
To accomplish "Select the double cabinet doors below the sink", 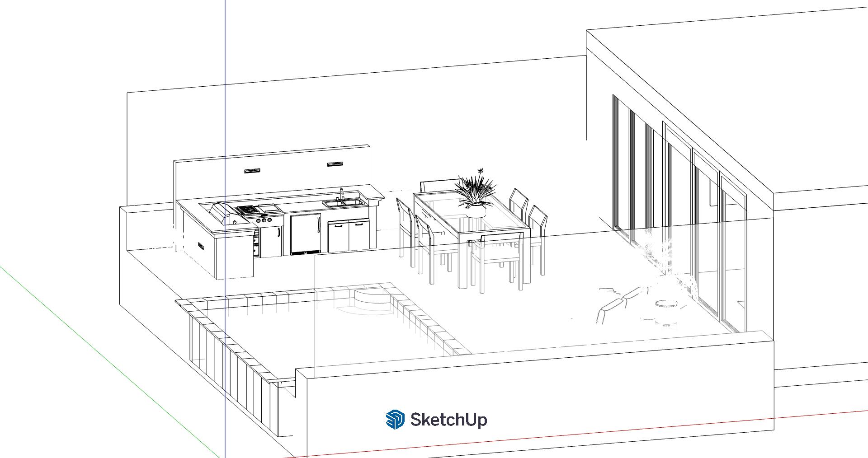I will point(348,236).
